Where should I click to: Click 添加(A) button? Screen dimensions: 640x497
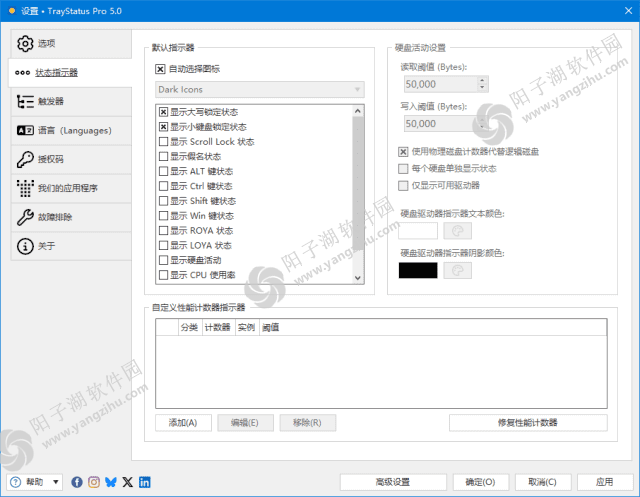[183, 423]
